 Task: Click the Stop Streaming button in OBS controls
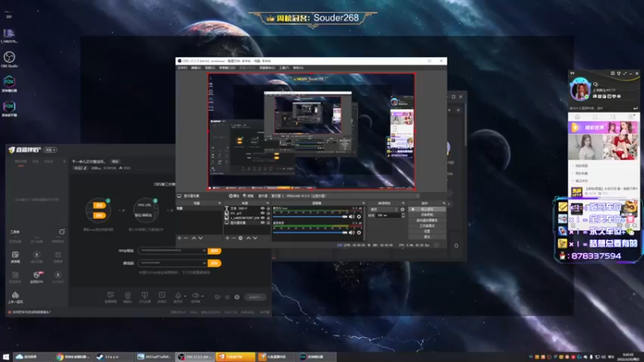click(x=427, y=209)
